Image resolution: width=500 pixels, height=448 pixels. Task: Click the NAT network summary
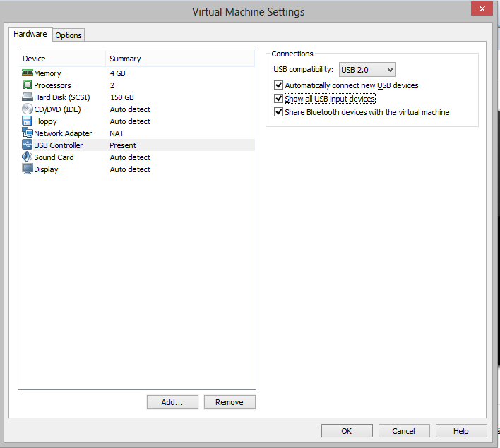pos(117,133)
